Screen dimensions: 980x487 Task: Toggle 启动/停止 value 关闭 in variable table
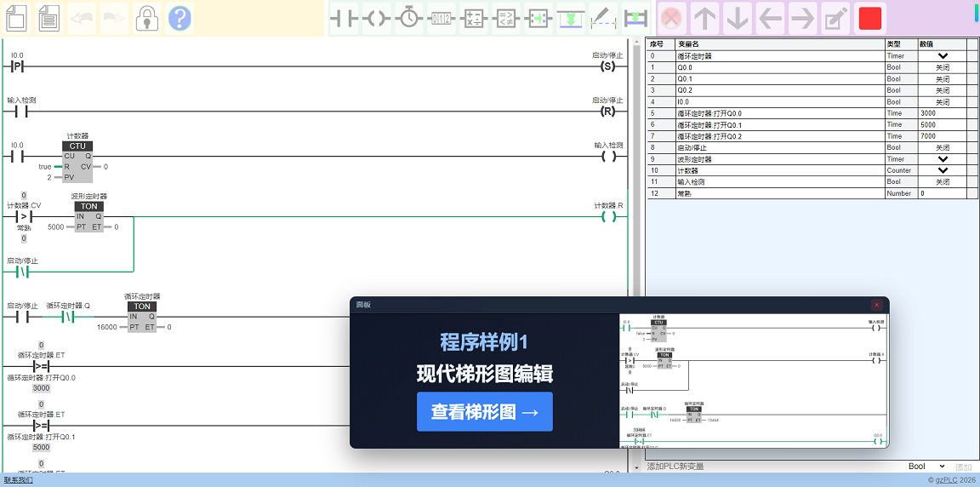coord(943,147)
